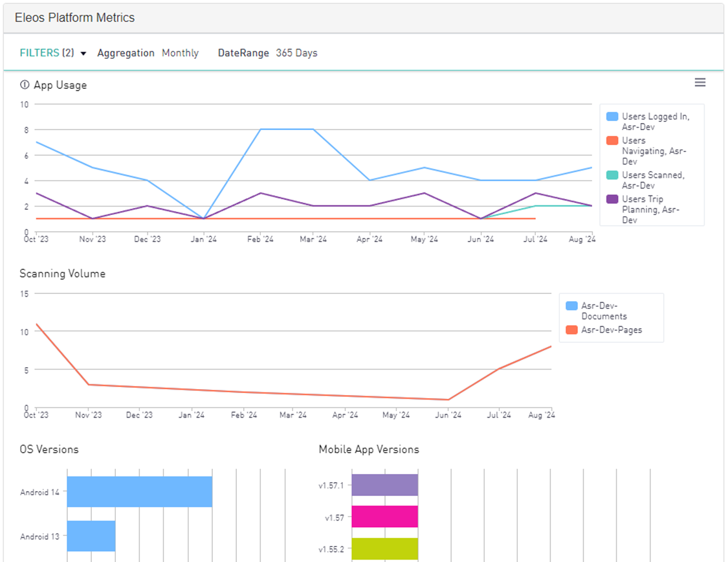This screenshot has width=728, height=562.
Task: Toggle Users Trip Planning legend swatch
Action: tap(612, 199)
